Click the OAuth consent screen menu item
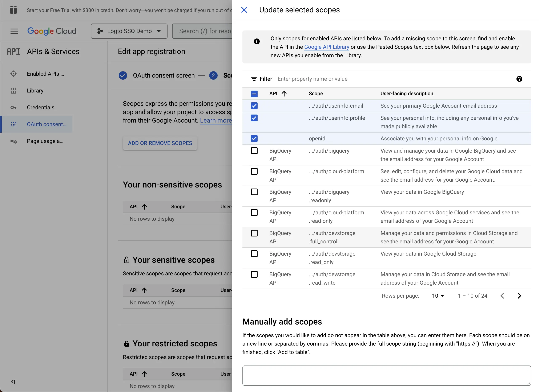Viewport: 548px width, 392px height. coord(47,124)
